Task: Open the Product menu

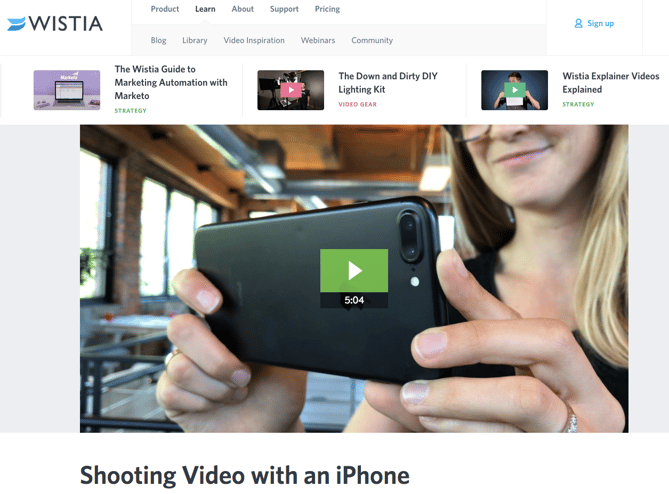Action: click(x=165, y=9)
